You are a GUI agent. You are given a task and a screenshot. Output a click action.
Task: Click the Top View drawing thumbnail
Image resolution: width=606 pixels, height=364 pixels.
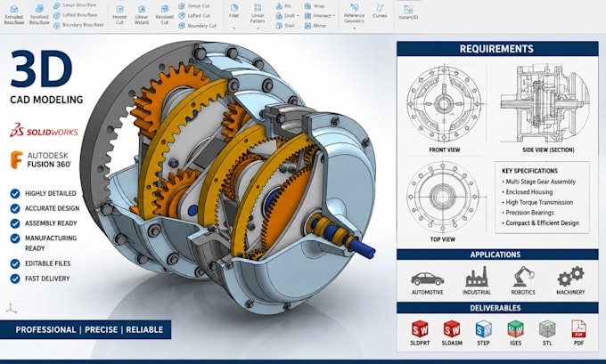point(443,197)
